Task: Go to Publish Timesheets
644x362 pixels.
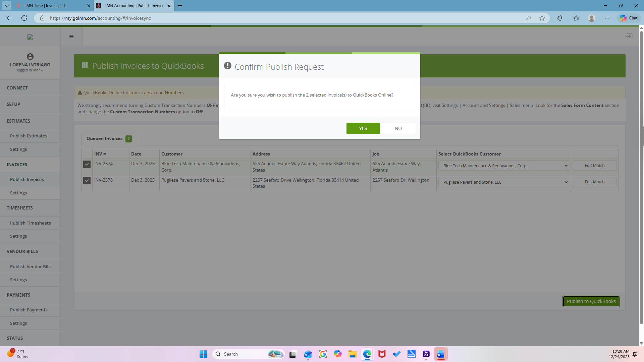Action: point(30,223)
